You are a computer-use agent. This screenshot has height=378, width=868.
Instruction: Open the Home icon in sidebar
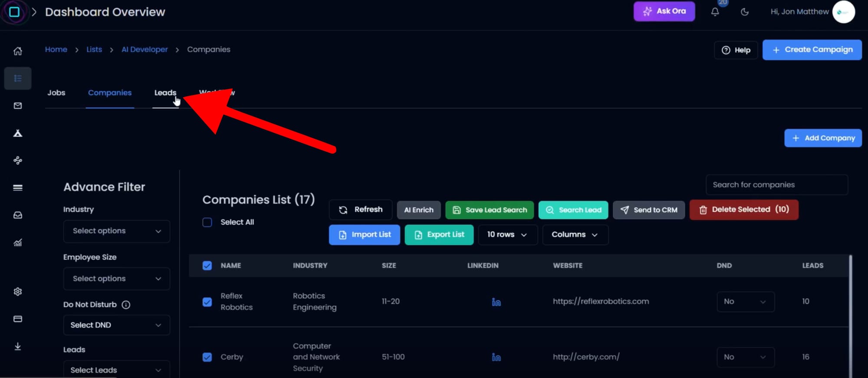click(18, 51)
